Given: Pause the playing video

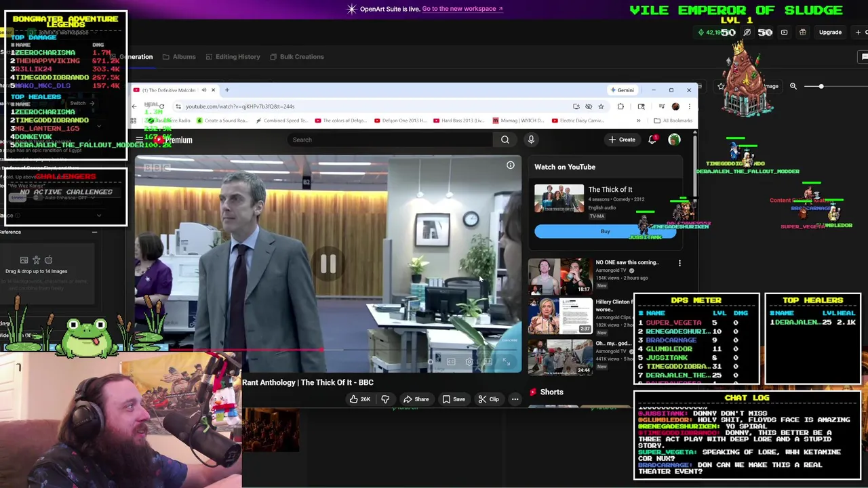Looking at the screenshot, I should pyautogui.click(x=328, y=264).
